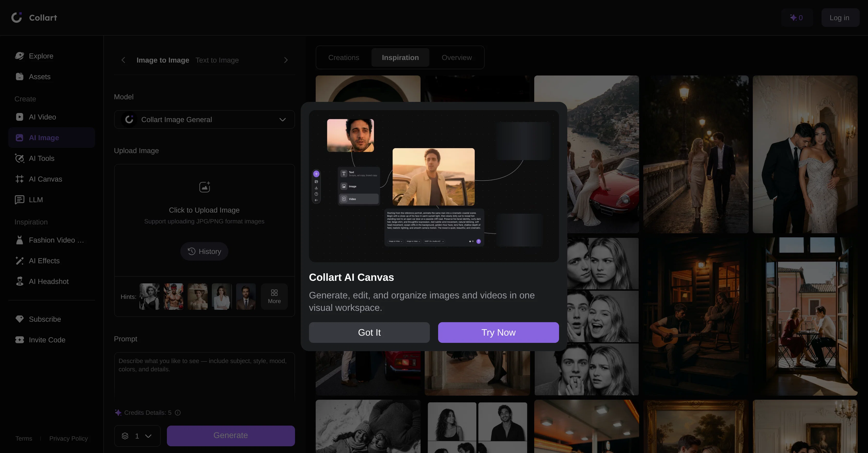Open AI Canvas in sidebar
The height and width of the screenshot is (453, 868).
(52, 179)
